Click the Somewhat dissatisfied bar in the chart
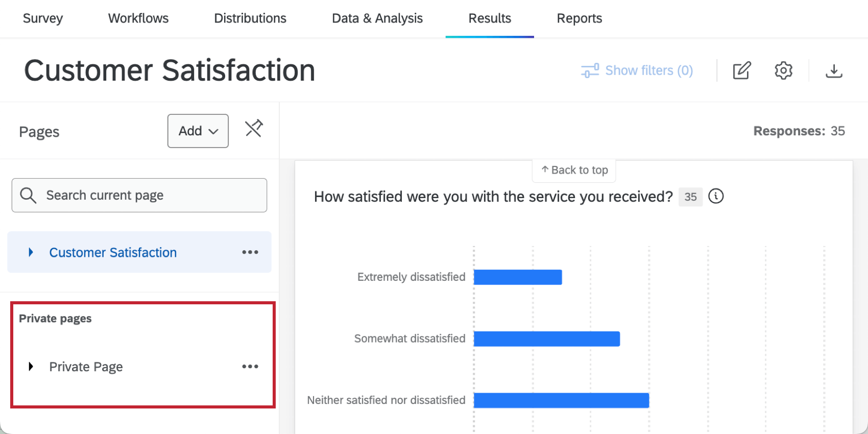 tap(546, 338)
